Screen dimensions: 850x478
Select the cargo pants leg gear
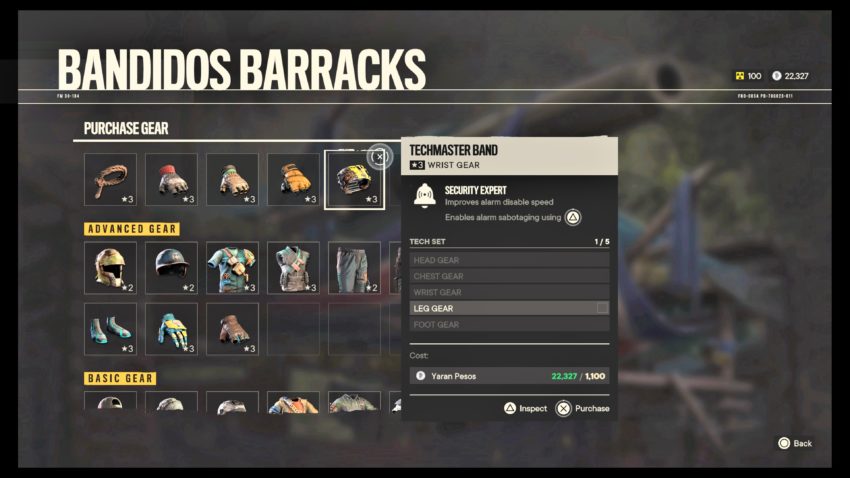coord(355,268)
